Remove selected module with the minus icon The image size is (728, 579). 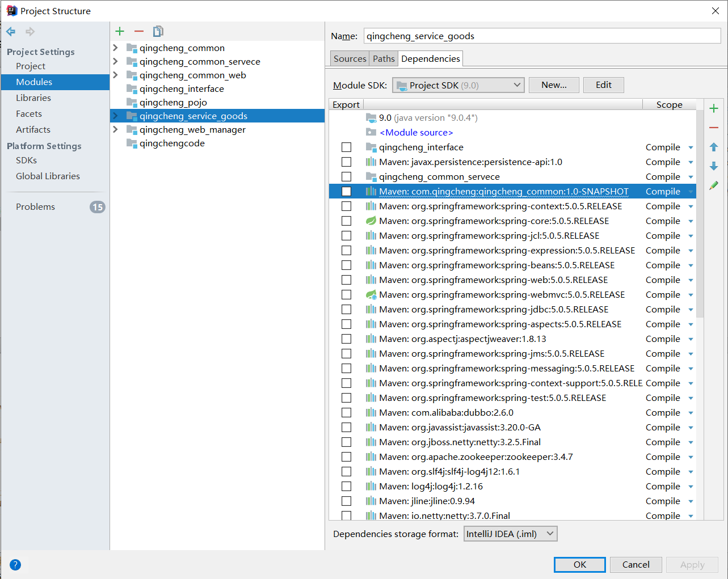(x=139, y=31)
